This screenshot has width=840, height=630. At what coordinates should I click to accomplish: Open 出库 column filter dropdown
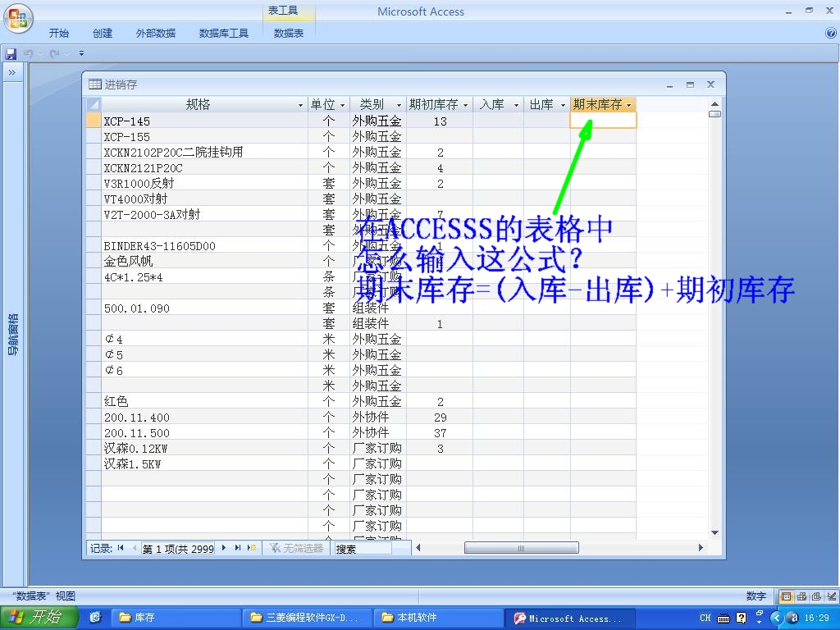[563, 105]
